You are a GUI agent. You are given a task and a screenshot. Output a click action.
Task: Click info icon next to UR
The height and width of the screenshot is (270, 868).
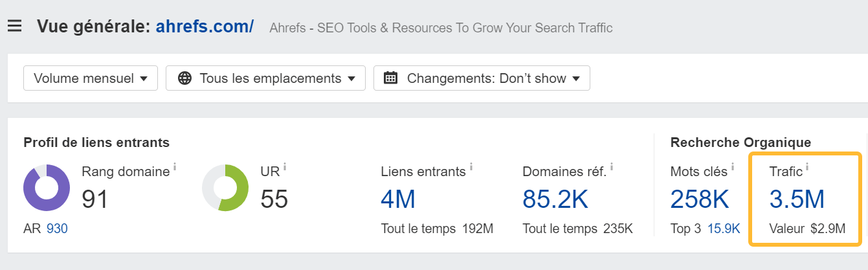tap(285, 167)
